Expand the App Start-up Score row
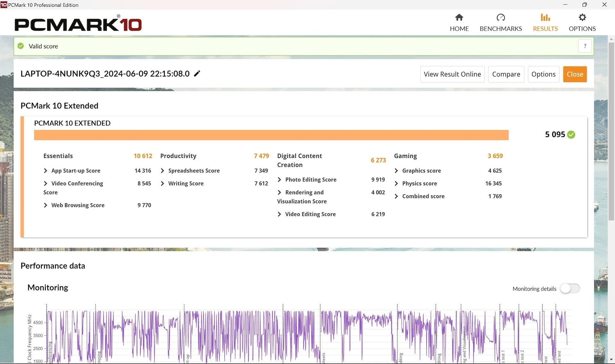 click(x=45, y=171)
